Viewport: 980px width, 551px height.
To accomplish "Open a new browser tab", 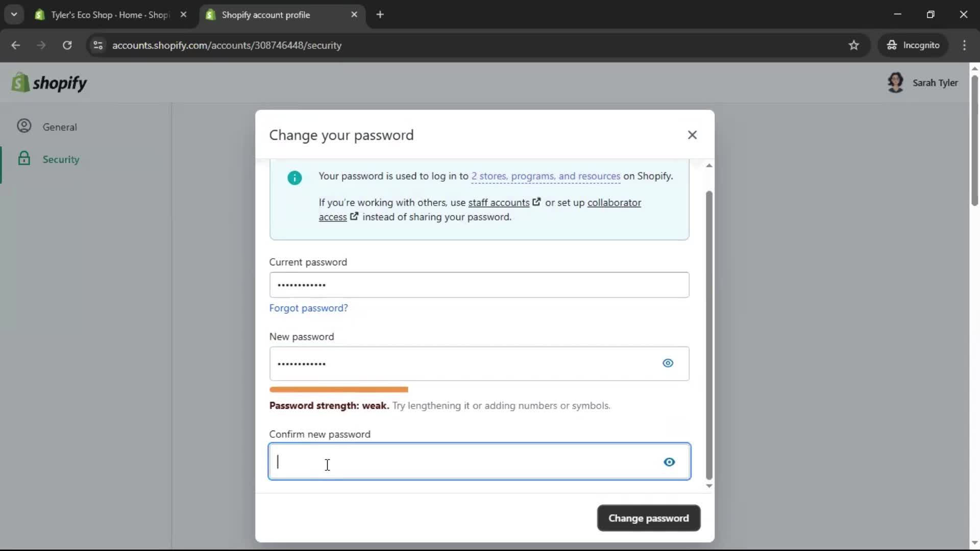I will coord(380,14).
